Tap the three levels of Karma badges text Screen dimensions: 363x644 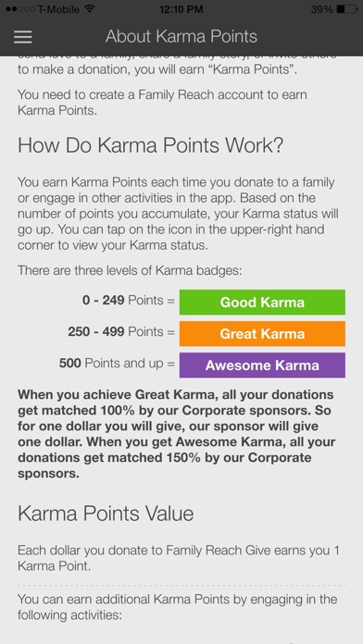pyautogui.click(x=130, y=271)
